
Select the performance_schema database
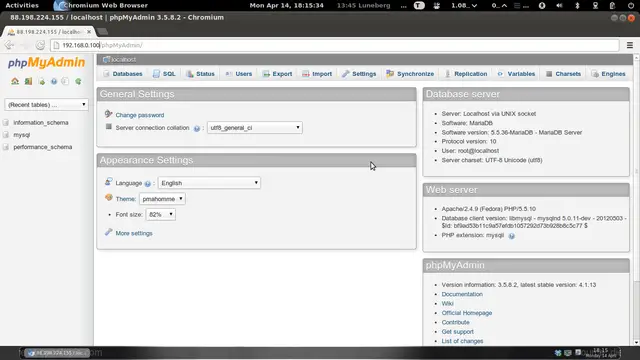pos(43,147)
